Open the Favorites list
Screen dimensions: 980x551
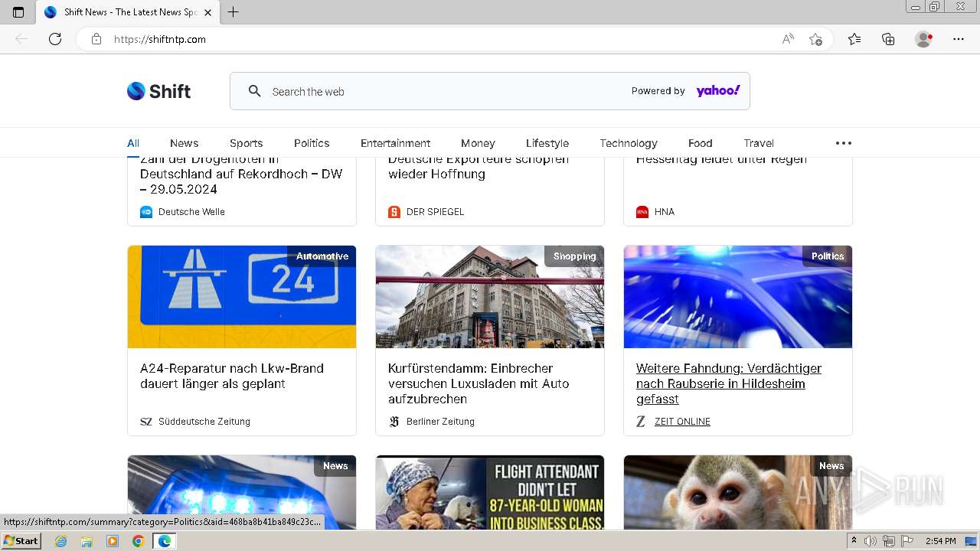pos(854,39)
